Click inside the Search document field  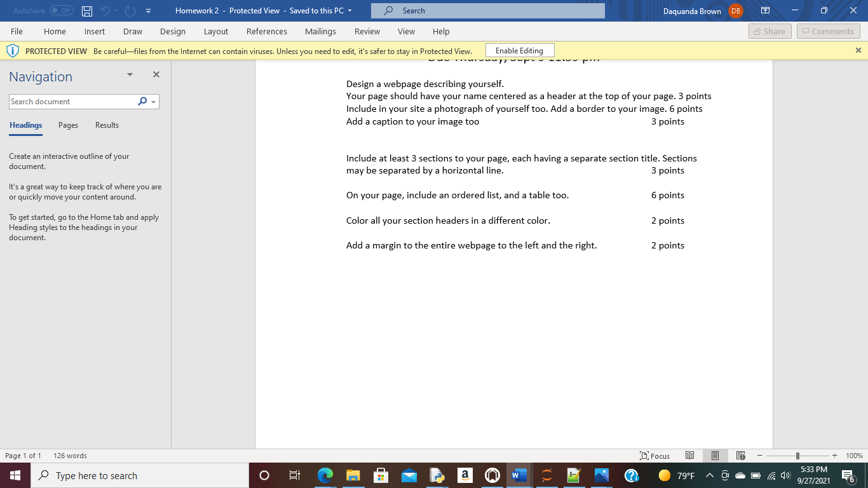point(70,101)
